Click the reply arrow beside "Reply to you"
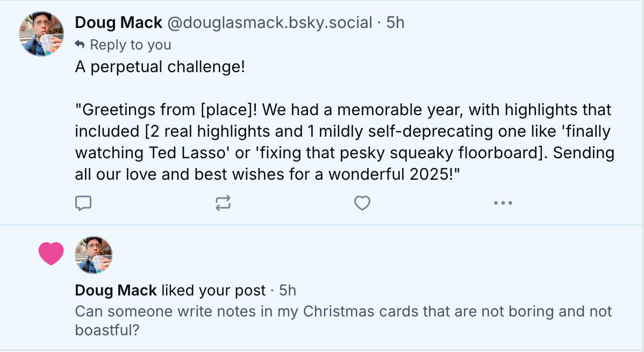Viewport: 644px width, 352px height. [x=80, y=44]
